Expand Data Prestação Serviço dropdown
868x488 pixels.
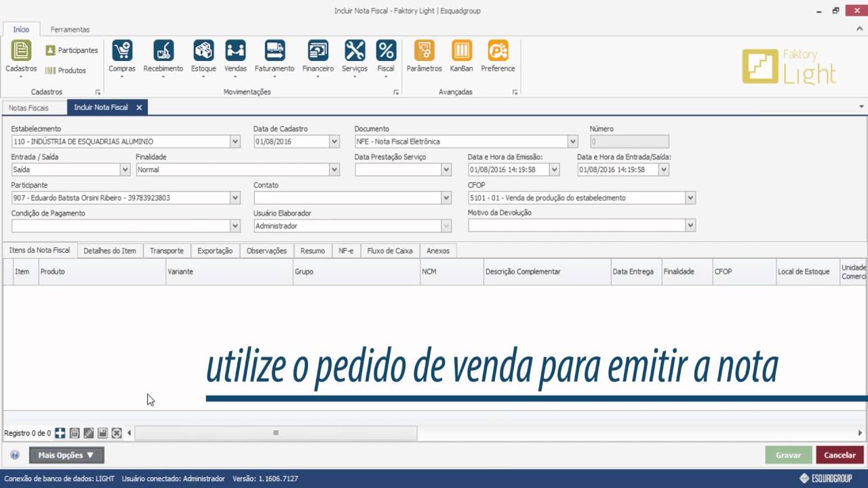[x=446, y=170]
